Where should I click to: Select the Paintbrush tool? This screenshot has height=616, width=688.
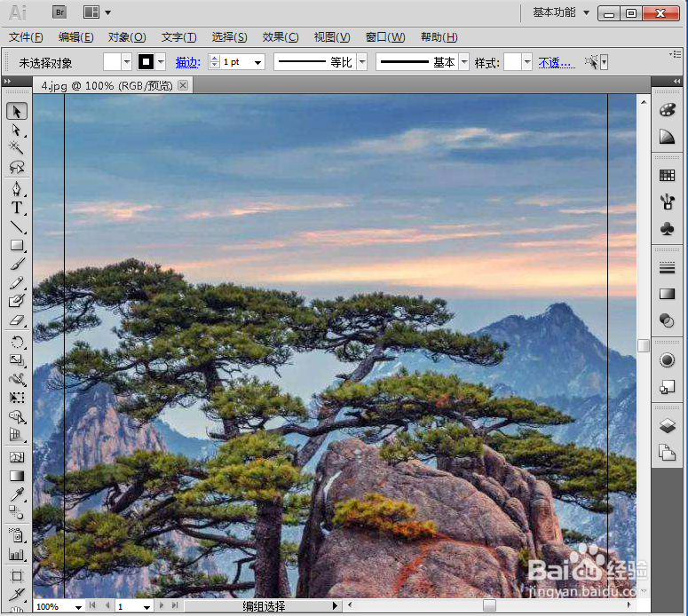[17, 265]
